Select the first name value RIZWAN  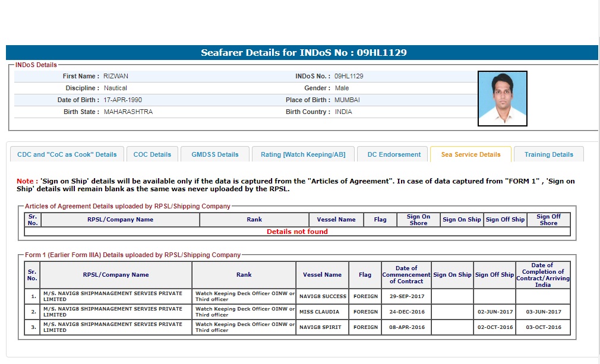(116, 76)
